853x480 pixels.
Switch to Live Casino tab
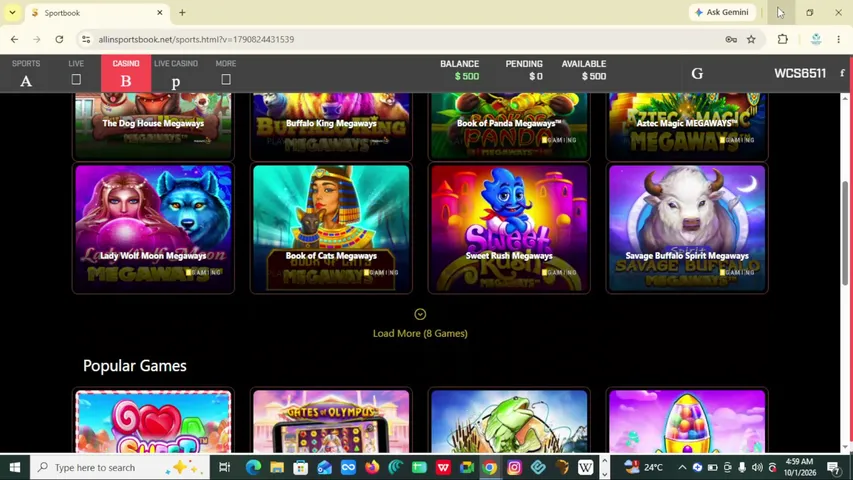[176, 73]
